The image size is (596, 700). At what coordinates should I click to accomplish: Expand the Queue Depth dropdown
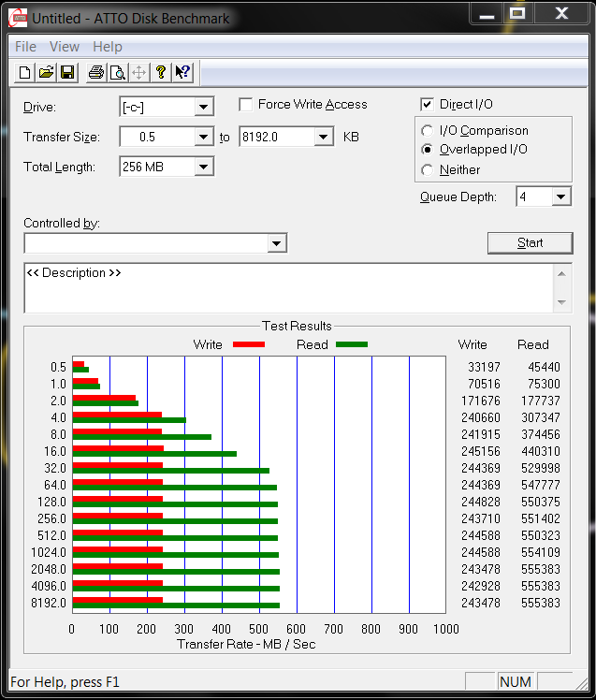click(560, 197)
